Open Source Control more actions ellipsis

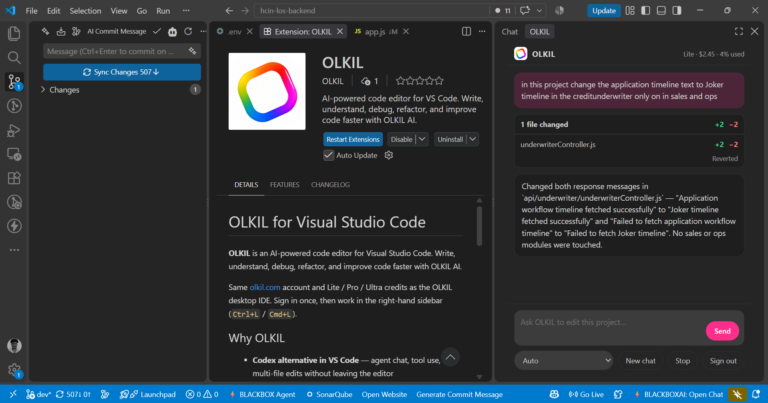[203, 31]
